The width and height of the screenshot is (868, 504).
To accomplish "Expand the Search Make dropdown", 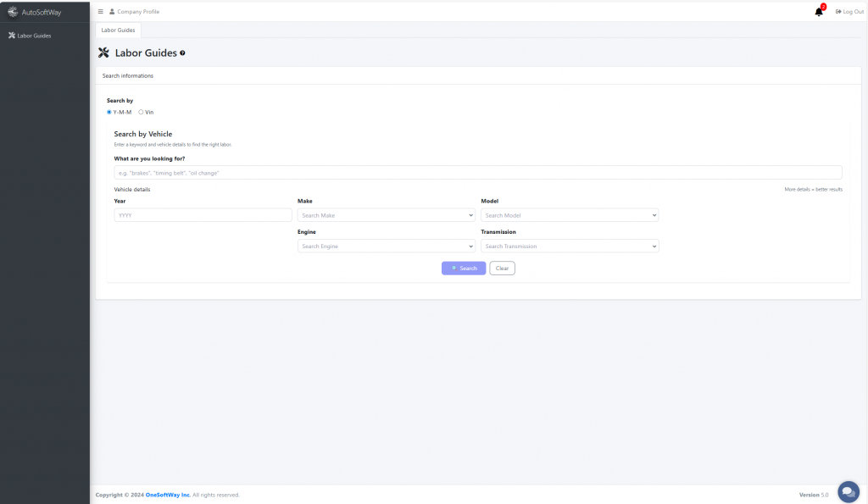I will (x=387, y=216).
